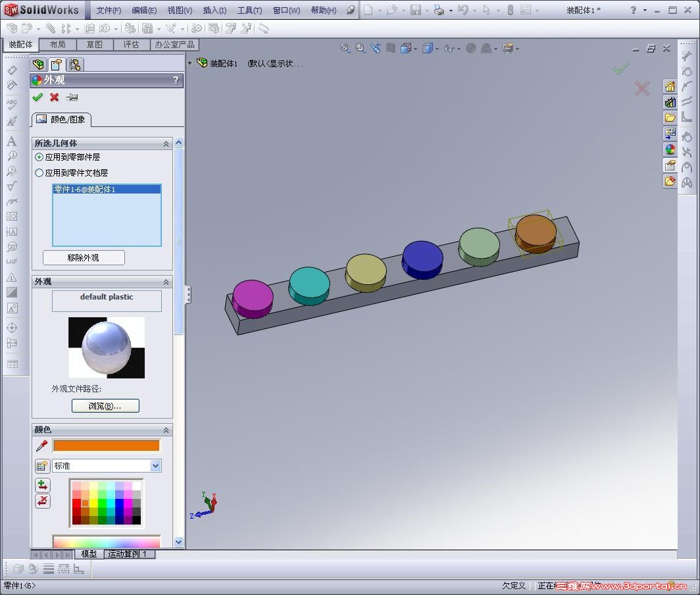This screenshot has height=595, width=700.
Task: Select radio 应用到零件文档层
Action: pos(40,172)
